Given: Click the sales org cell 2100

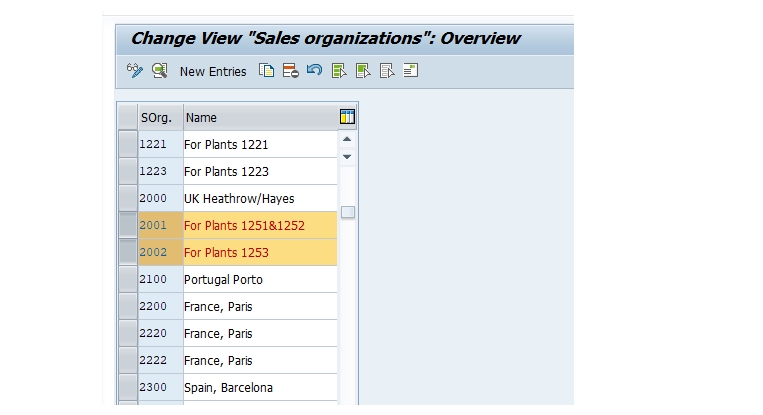Looking at the screenshot, I should coord(161,279).
